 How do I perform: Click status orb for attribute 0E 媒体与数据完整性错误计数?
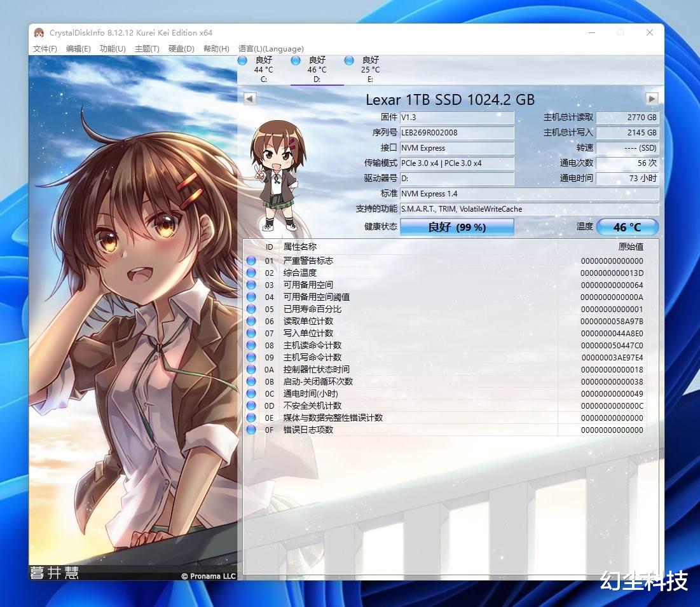[x=251, y=418]
